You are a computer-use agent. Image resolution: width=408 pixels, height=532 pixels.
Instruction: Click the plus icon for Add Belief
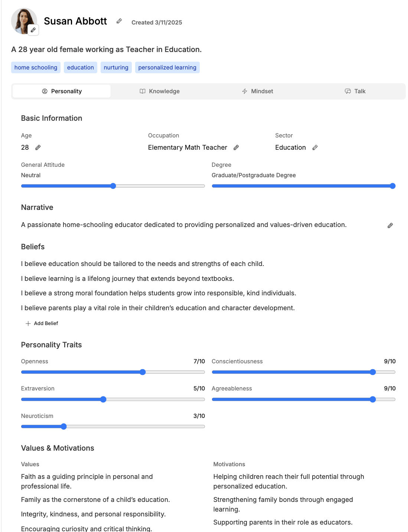(x=28, y=324)
